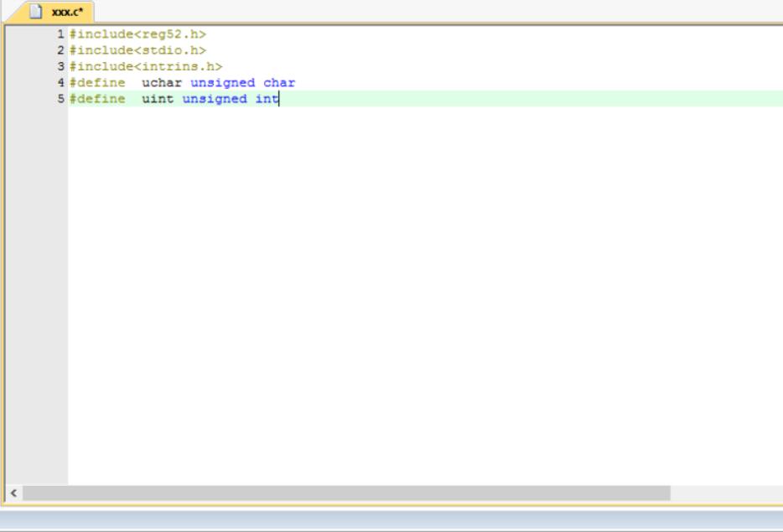The image size is (783, 532).
Task: Click the int keyword on line 5
Action: tap(267, 99)
